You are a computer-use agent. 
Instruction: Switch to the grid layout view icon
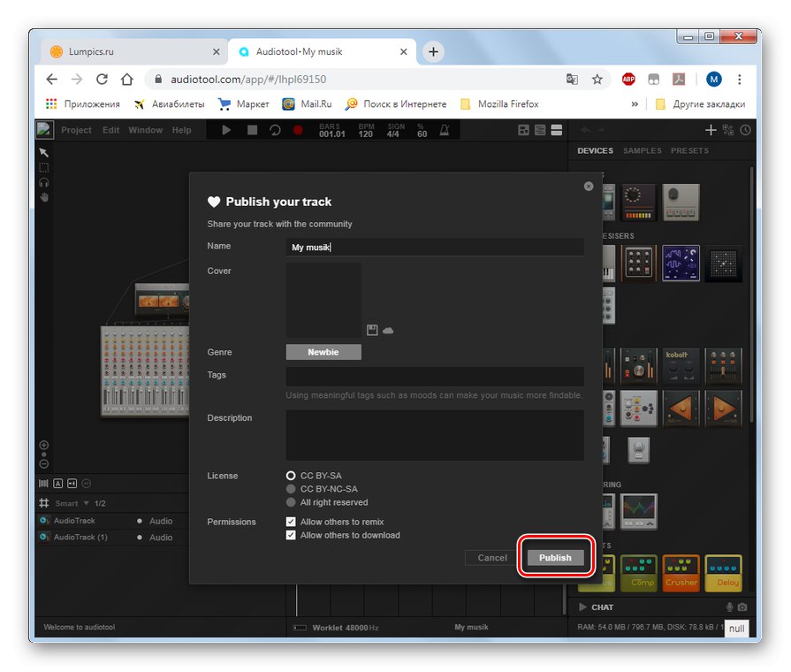(523, 130)
